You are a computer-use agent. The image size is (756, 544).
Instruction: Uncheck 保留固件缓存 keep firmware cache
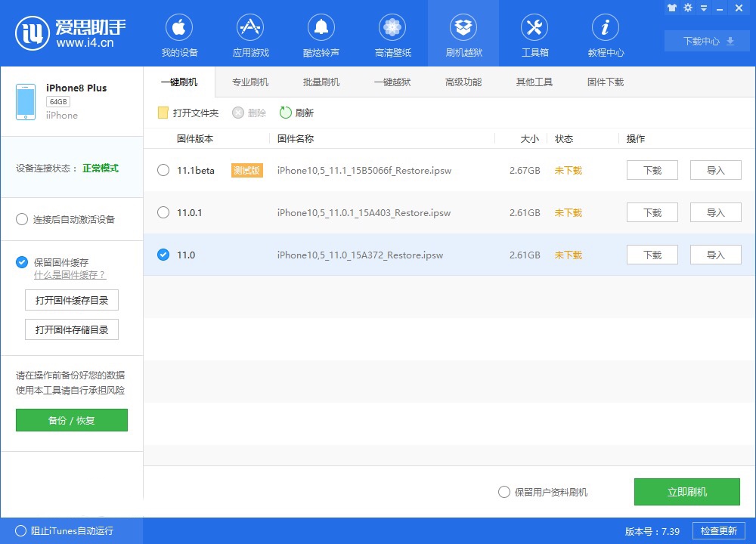point(23,262)
